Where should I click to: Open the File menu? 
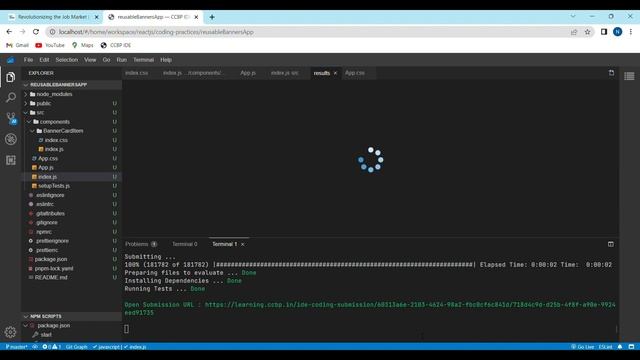[28, 60]
